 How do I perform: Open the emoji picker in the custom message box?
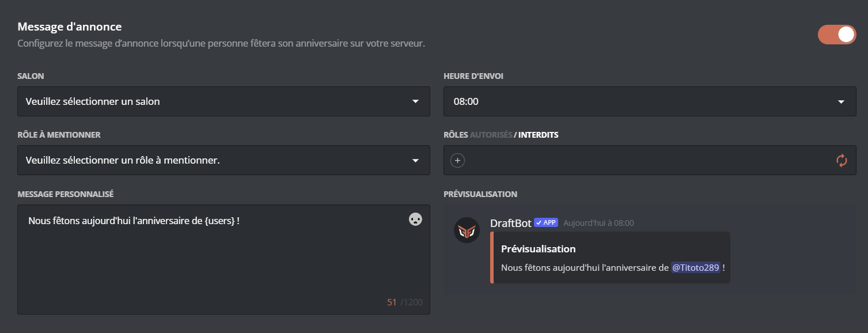tap(414, 220)
